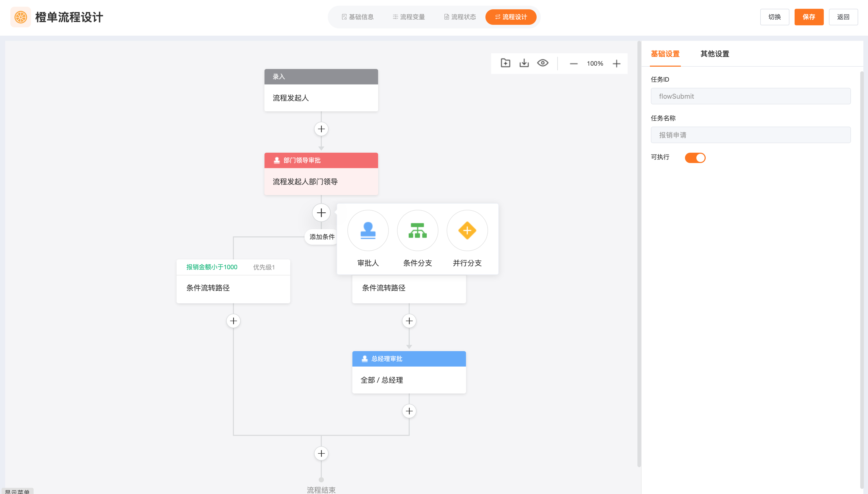The width and height of the screenshot is (868, 494).
Task: Select the 审批人 approver node icon
Action: pos(368,230)
